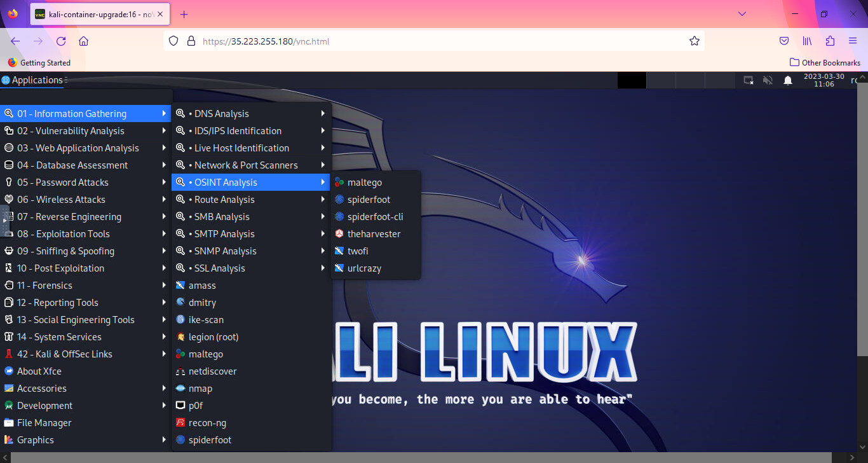Open 08 - Exploitation Tools menu
868x463 pixels.
(x=86, y=234)
